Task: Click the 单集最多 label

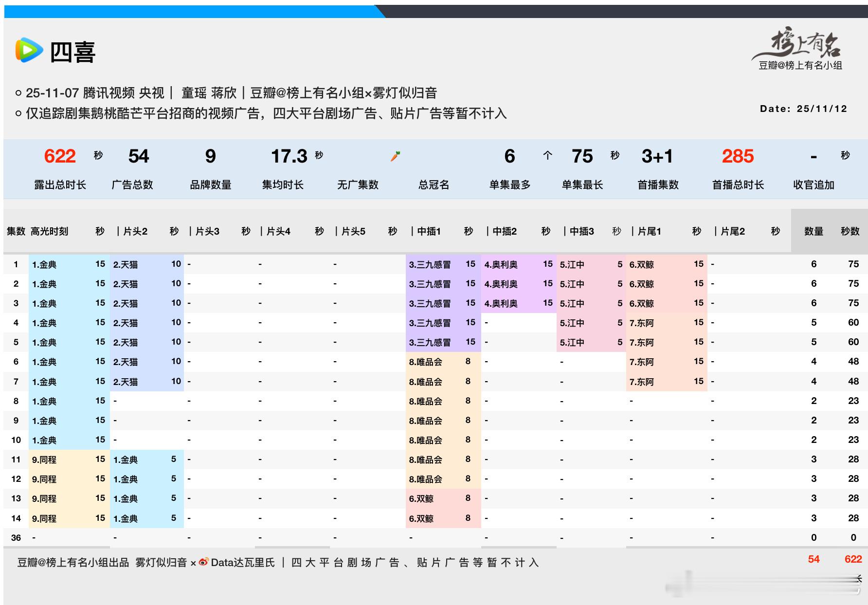Action: (x=510, y=185)
